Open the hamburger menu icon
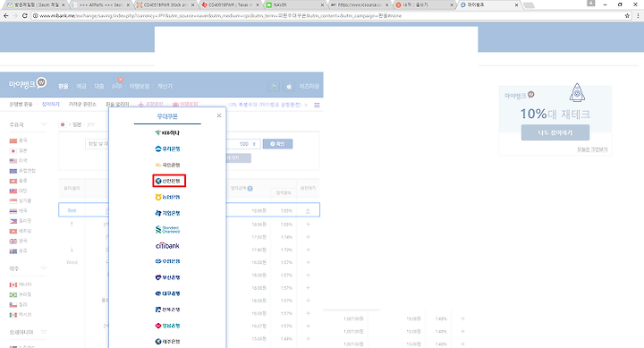Image resolution: width=644 pixels, height=348 pixels. 317,106
